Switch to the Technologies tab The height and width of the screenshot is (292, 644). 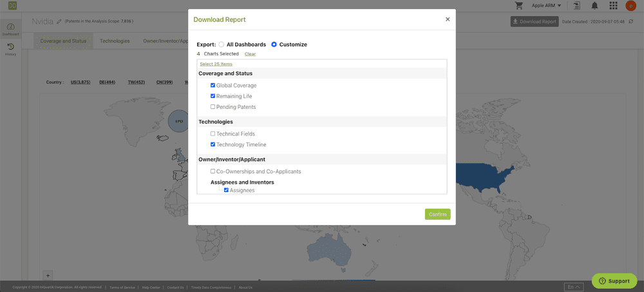[x=115, y=41]
